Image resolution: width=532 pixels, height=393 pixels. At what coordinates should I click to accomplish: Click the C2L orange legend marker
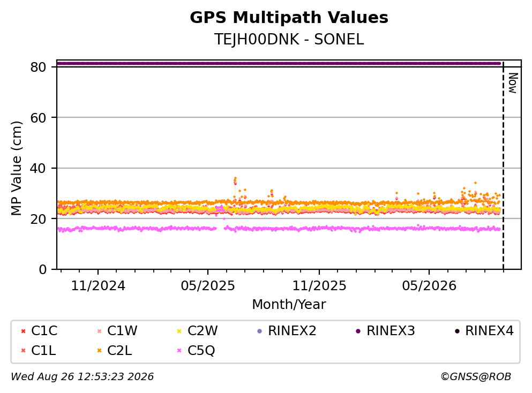tap(100, 351)
